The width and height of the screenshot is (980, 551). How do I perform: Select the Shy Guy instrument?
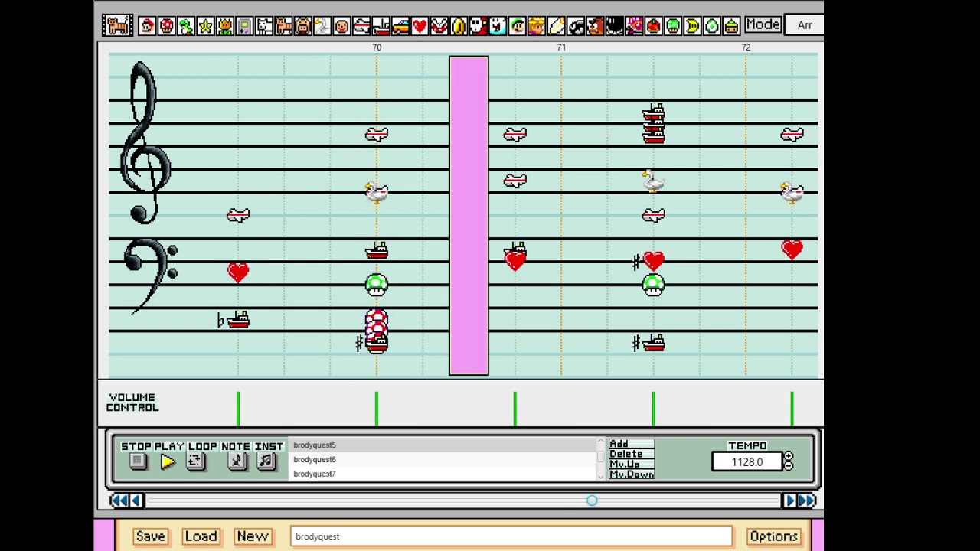[x=479, y=26]
